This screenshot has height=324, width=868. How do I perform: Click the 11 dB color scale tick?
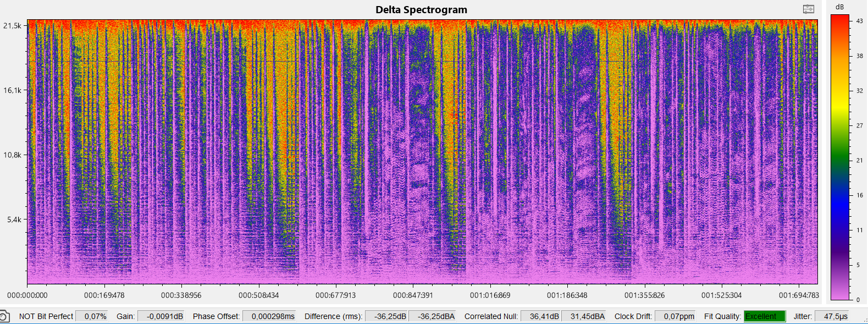pyautogui.click(x=860, y=230)
